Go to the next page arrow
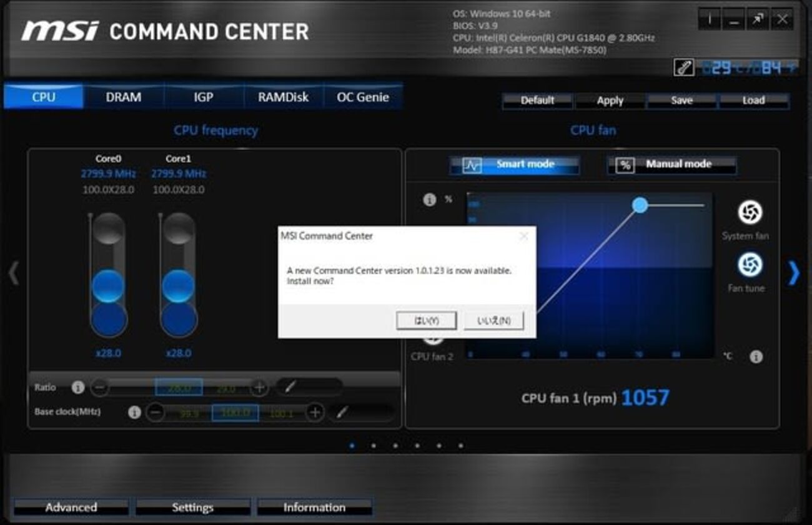Screen dimensions: 812x525 click(x=793, y=273)
